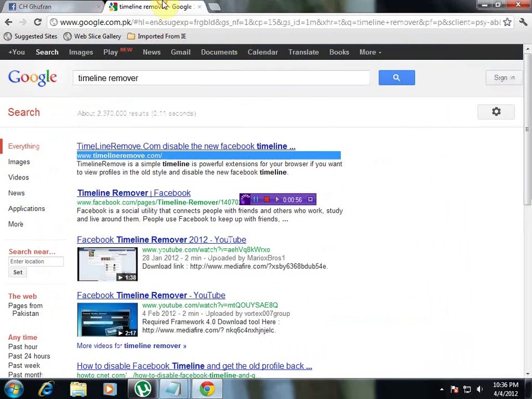This screenshot has height=399, width=532.
Task: Filter results to Past hour
Action: (23, 347)
